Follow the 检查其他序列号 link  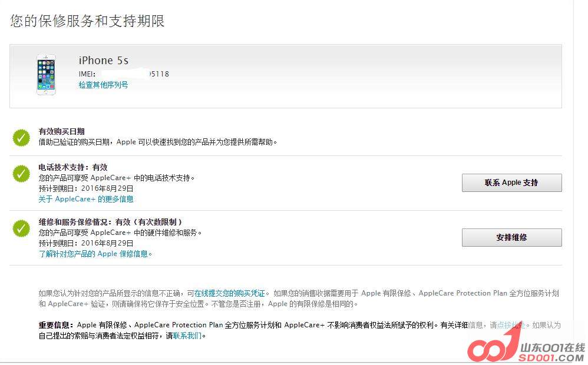coord(103,85)
